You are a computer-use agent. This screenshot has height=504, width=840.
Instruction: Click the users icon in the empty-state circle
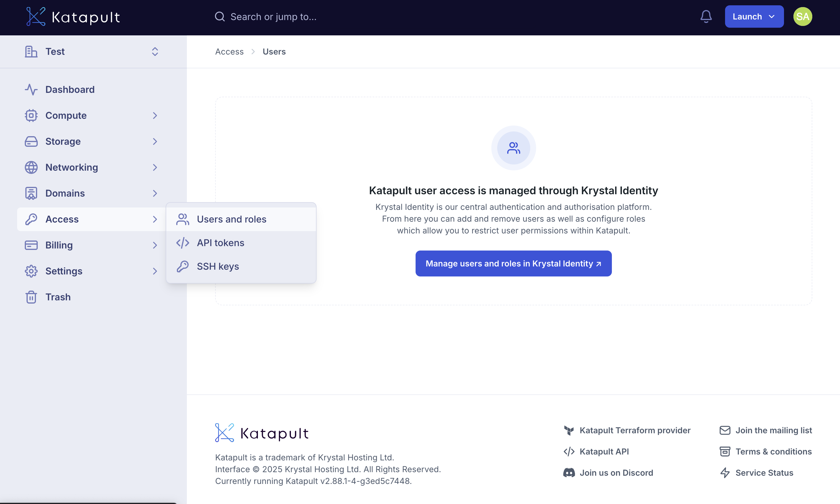pos(513,148)
